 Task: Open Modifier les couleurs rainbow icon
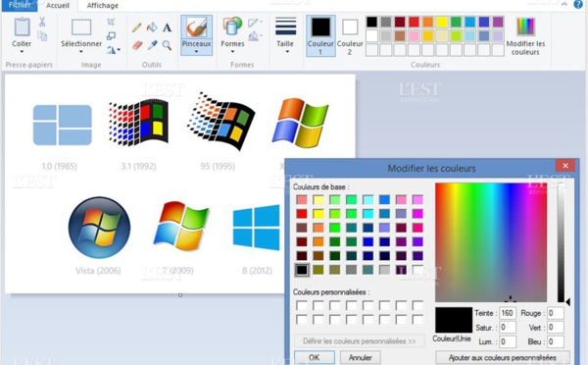525,26
